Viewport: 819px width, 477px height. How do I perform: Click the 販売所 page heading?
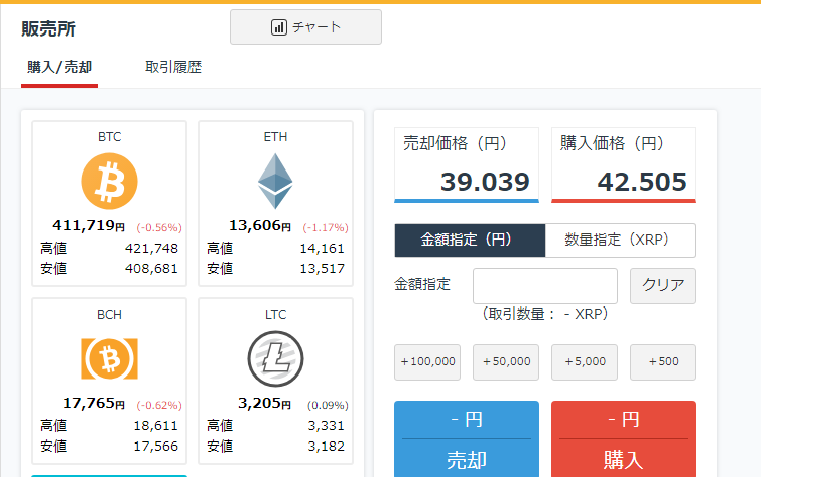coord(49,29)
